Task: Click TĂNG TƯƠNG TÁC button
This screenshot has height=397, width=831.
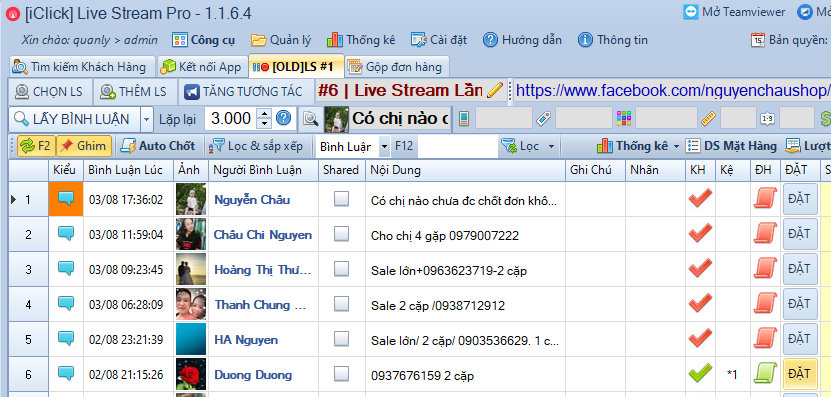Action: [245, 92]
